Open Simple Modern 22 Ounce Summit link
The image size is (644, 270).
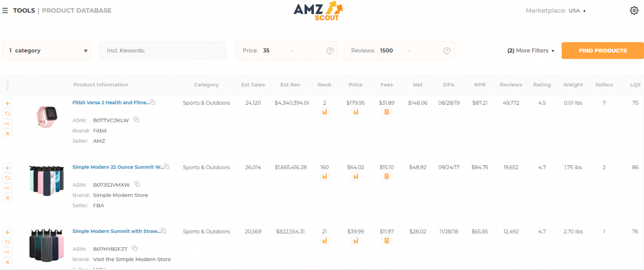(118, 167)
